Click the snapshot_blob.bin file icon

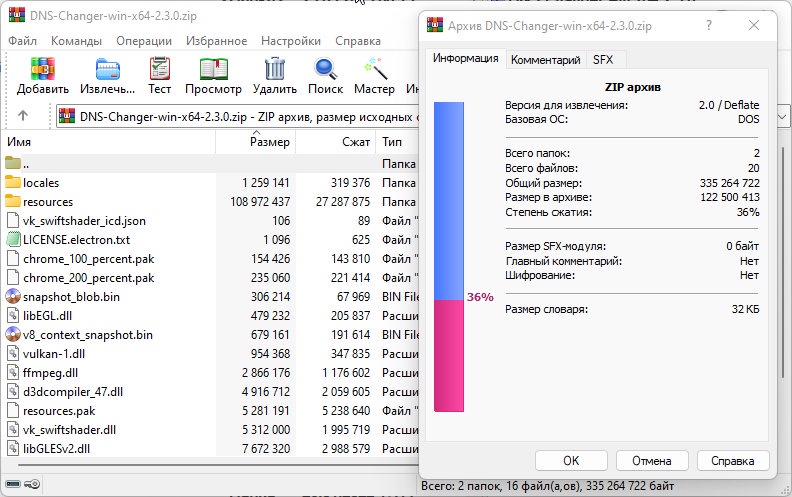click(x=13, y=296)
